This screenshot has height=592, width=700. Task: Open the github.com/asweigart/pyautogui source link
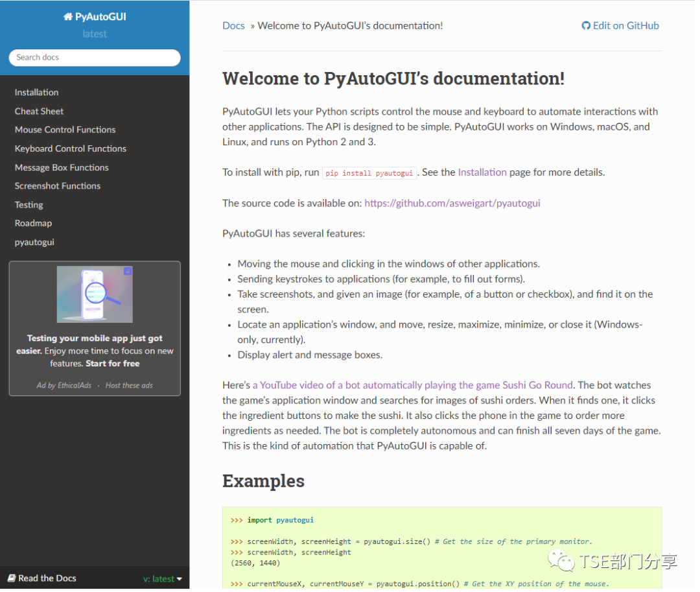(452, 203)
